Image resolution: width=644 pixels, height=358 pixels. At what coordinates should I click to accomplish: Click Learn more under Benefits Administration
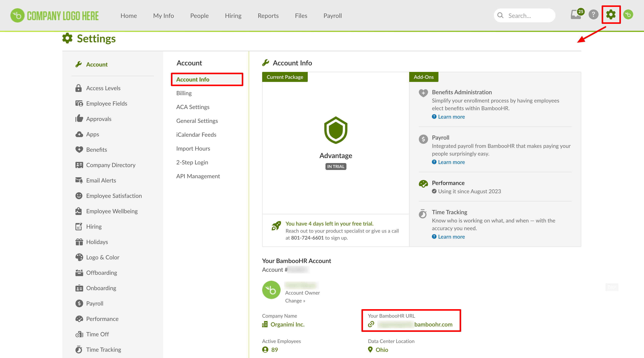(x=451, y=117)
